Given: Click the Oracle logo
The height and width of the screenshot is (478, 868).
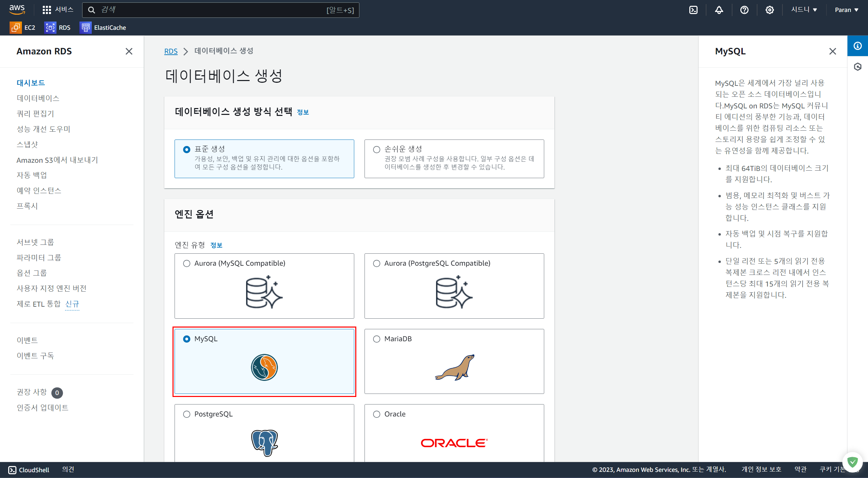Looking at the screenshot, I should pyautogui.click(x=454, y=443).
